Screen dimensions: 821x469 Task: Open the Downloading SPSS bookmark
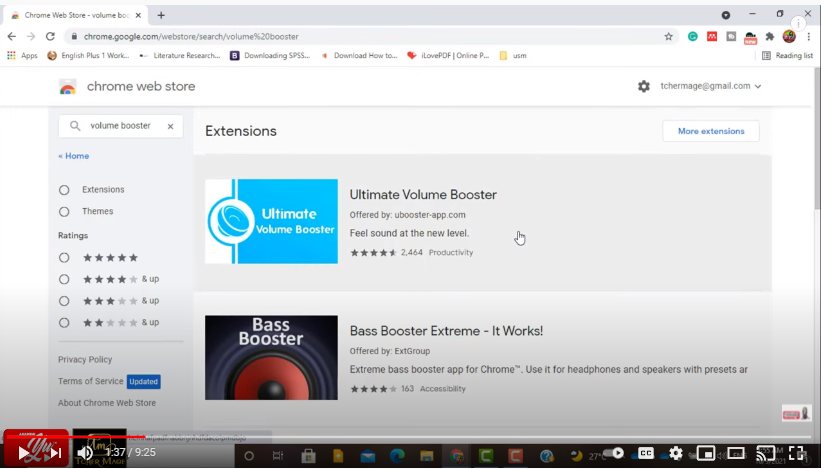tap(270, 55)
